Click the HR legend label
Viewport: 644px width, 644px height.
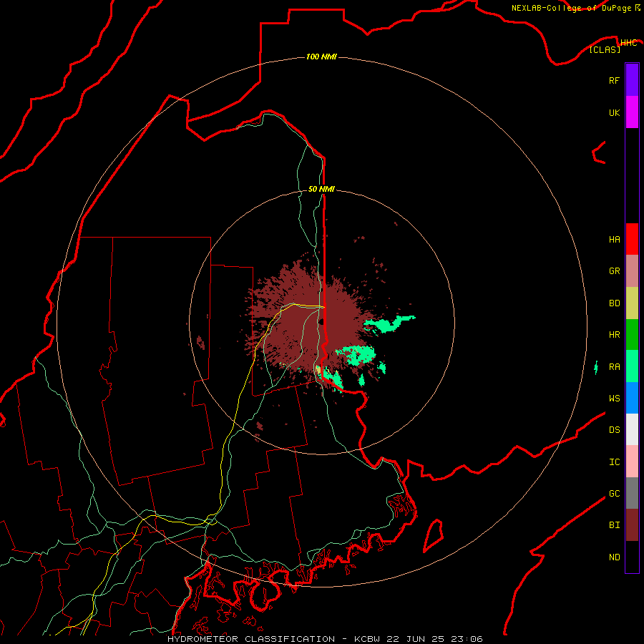(614, 335)
